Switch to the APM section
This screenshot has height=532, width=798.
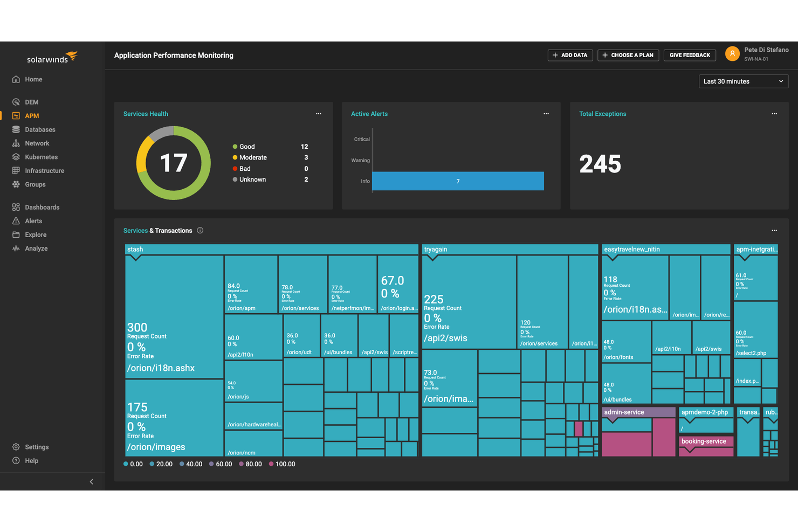point(16,115)
